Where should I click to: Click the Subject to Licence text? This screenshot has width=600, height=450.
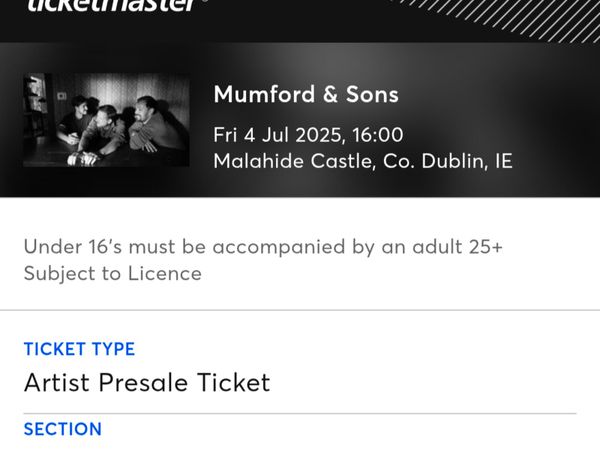tap(112, 274)
